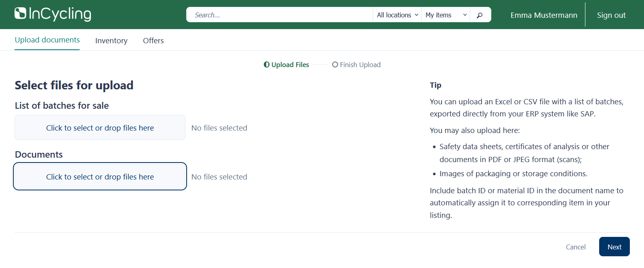Click No files selected beside Documents upload
Viewport: 644px width, 268px height.
[x=219, y=177]
